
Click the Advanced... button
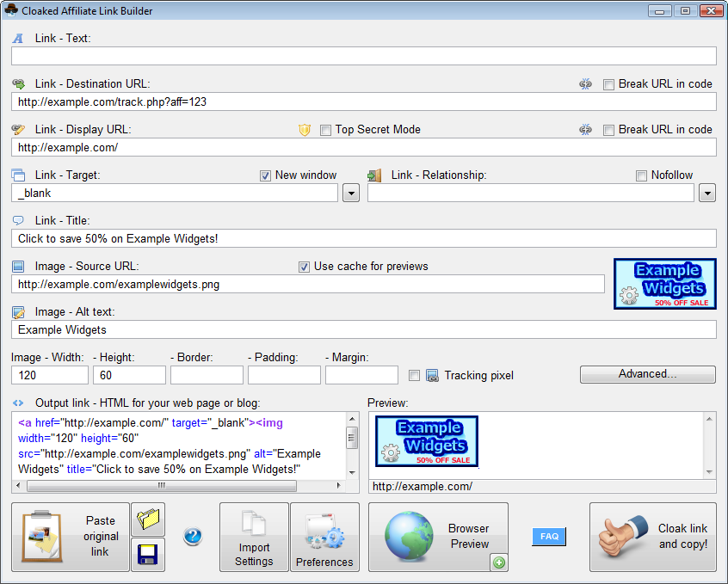tap(647, 374)
